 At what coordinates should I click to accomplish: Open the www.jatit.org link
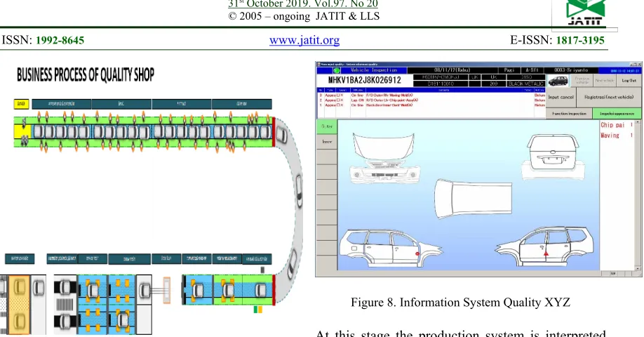(x=304, y=40)
